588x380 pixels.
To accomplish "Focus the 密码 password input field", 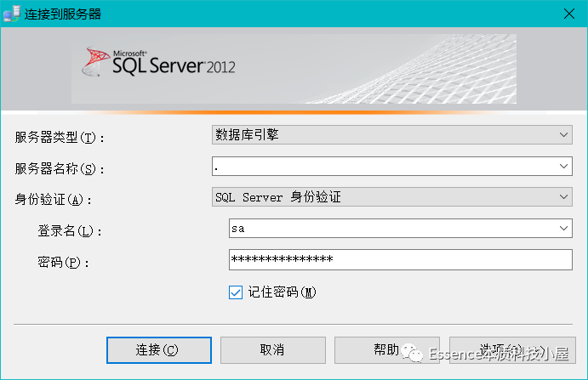I will 401,259.
